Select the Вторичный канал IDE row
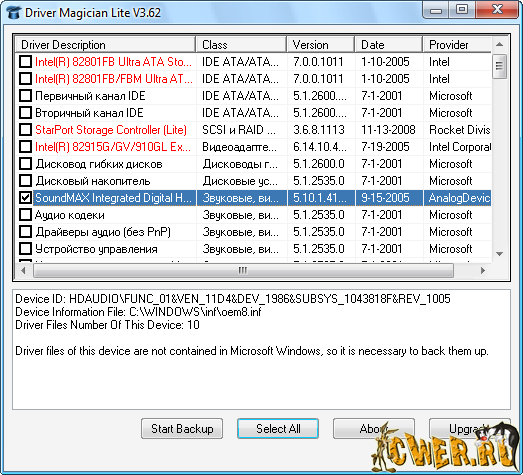This screenshot has height=475, width=523. click(x=253, y=113)
